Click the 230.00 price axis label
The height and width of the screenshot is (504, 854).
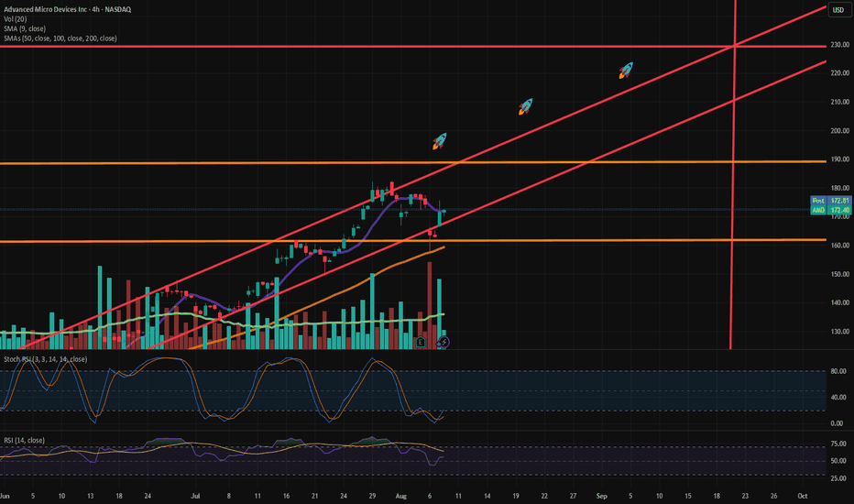coord(839,45)
